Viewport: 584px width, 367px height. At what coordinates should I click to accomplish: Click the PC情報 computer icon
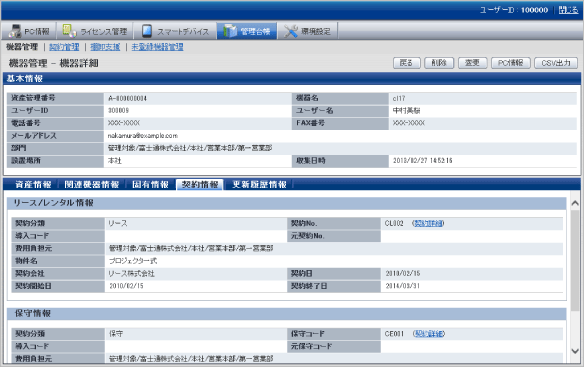(15, 31)
